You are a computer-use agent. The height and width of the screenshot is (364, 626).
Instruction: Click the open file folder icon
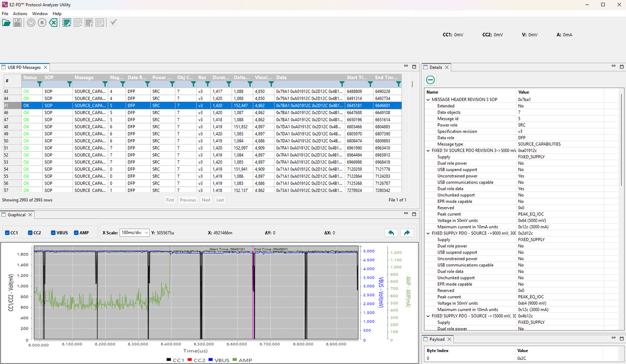click(x=6, y=22)
